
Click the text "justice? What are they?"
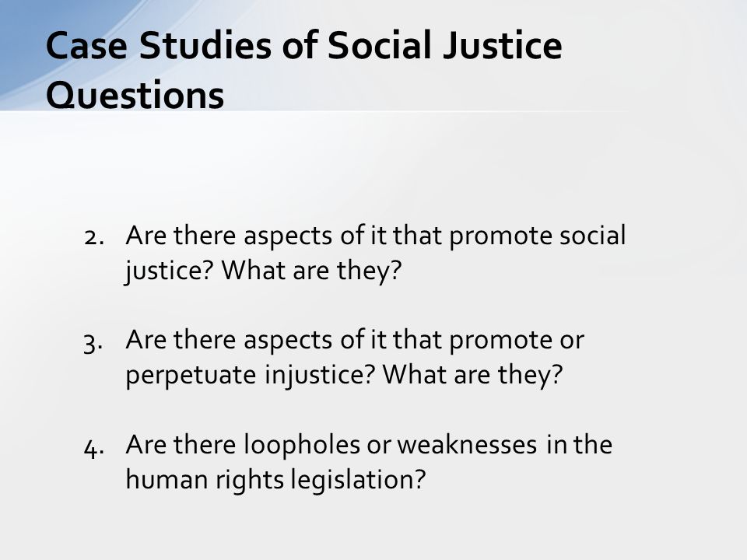pyautogui.click(x=264, y=271)
